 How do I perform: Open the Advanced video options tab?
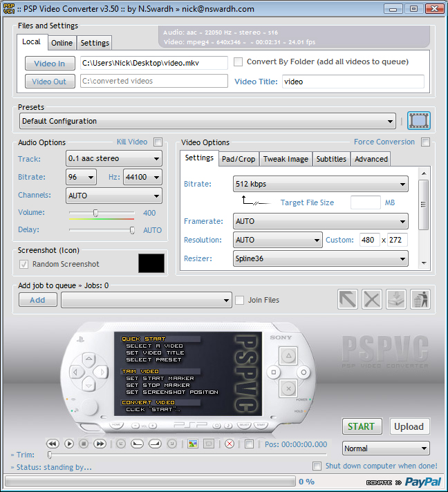tap(371, 159)
